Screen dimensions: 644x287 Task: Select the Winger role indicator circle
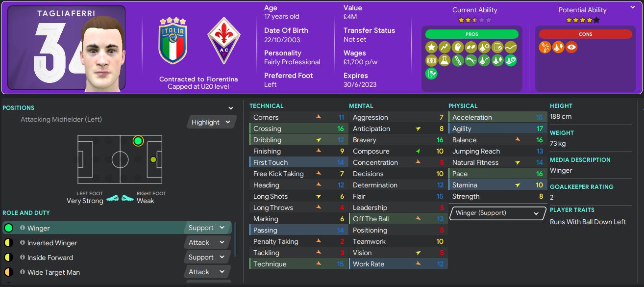[x=8, y=228]
